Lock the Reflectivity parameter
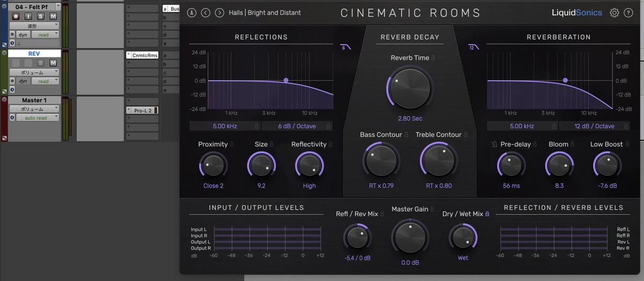644x281 pixels. [x=331, y=144]
